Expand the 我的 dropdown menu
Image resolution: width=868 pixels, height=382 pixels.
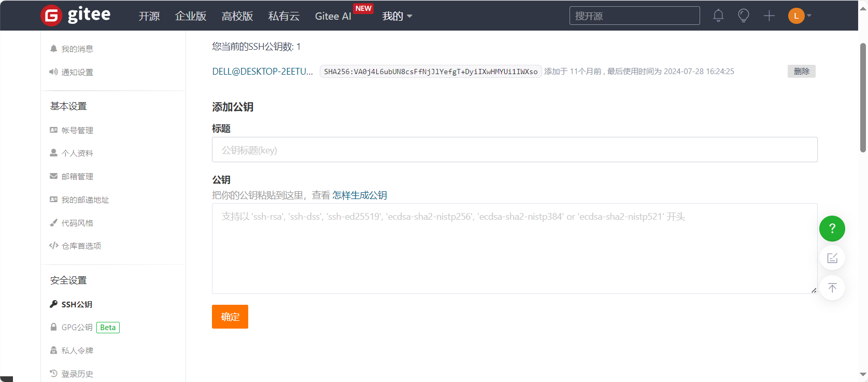397,16
